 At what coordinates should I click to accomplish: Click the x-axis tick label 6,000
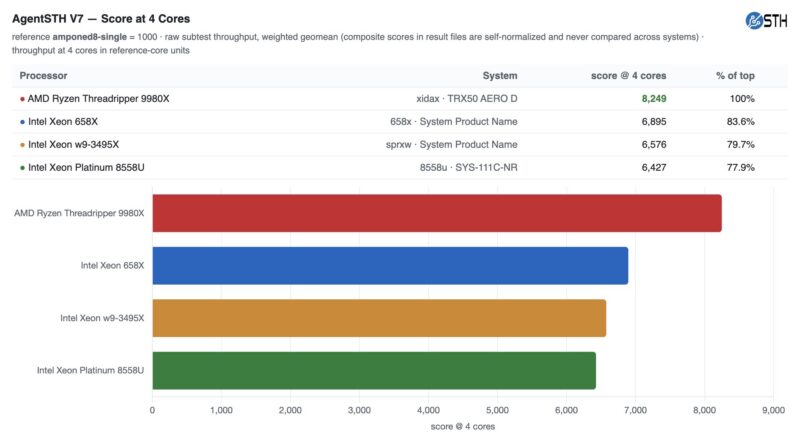click(566, 410)
